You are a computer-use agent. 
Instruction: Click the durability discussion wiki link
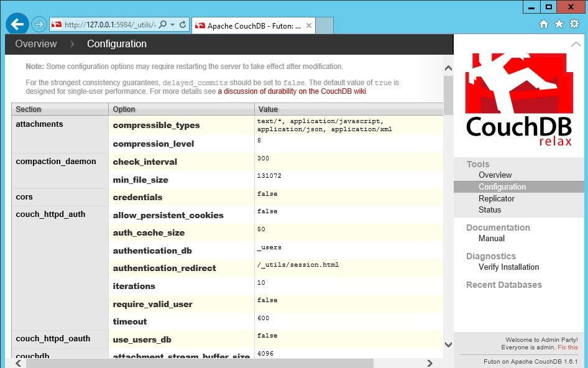(292, 91)
